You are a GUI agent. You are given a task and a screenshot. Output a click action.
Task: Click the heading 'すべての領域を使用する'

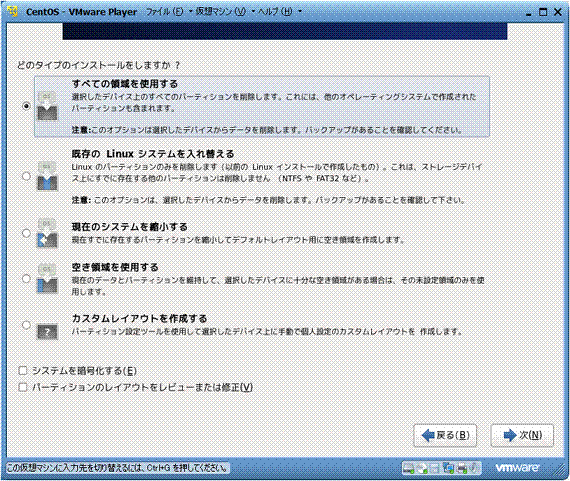[125, 84]
